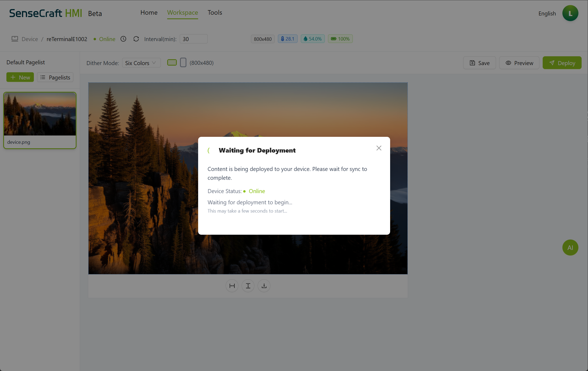Viewport: 588px width, 371px height.
Task: Open the Pagelists list
Action: [x=55, y=77]
